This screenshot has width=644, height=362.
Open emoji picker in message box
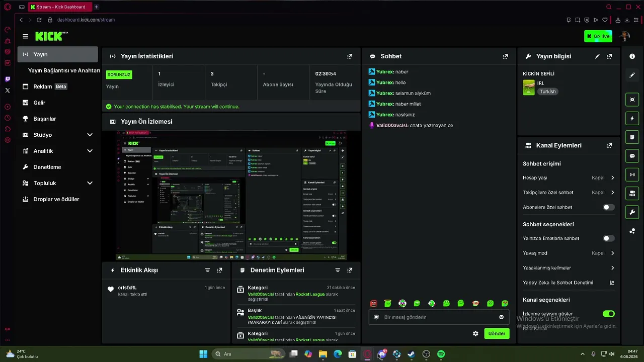coord(501,317)
